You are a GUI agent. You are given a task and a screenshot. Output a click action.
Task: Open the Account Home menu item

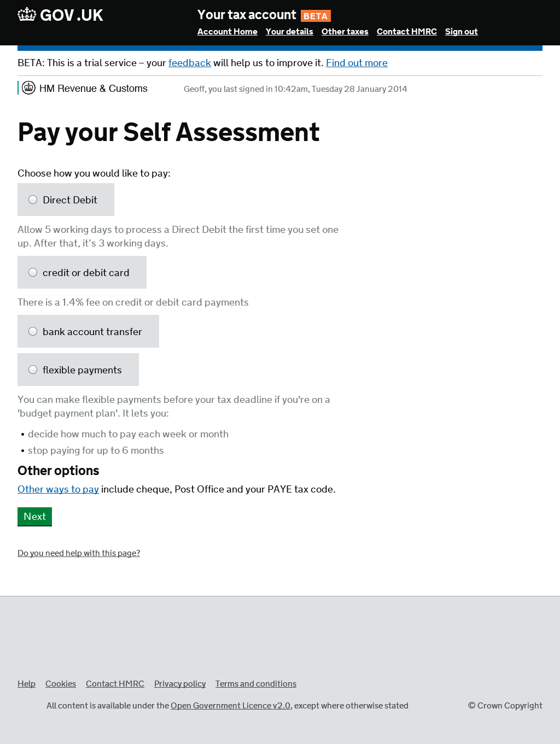click(227, 32)
